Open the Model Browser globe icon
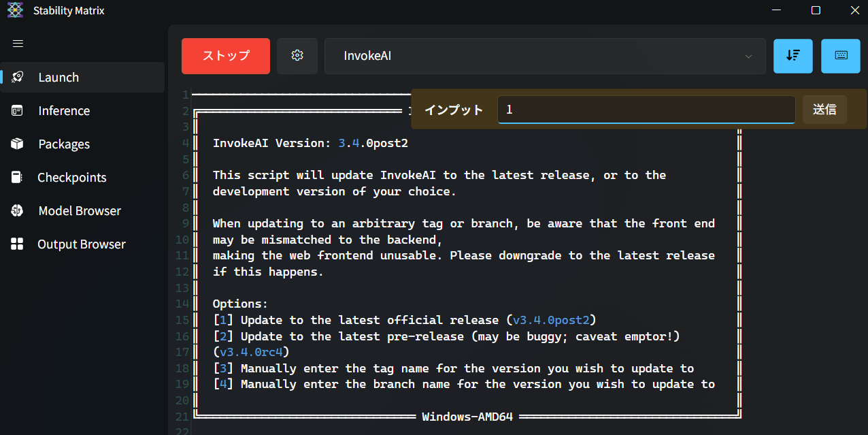This screenshot has height=435, width=868. (x=17, y=210)
